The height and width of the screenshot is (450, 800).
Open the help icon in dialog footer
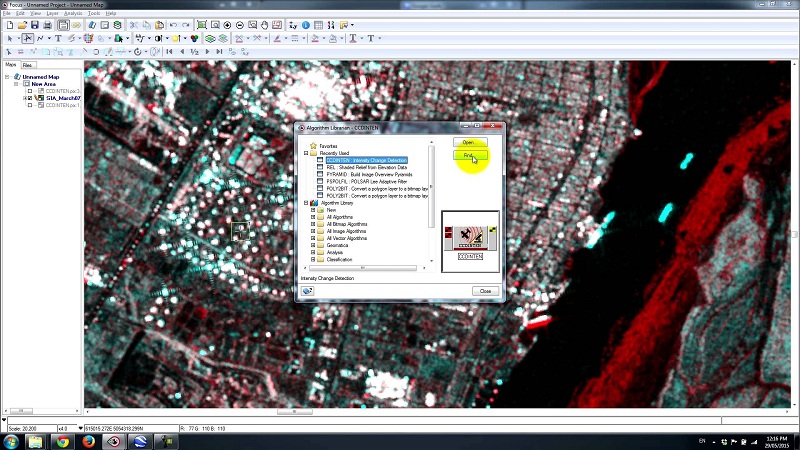coord(308,291)
